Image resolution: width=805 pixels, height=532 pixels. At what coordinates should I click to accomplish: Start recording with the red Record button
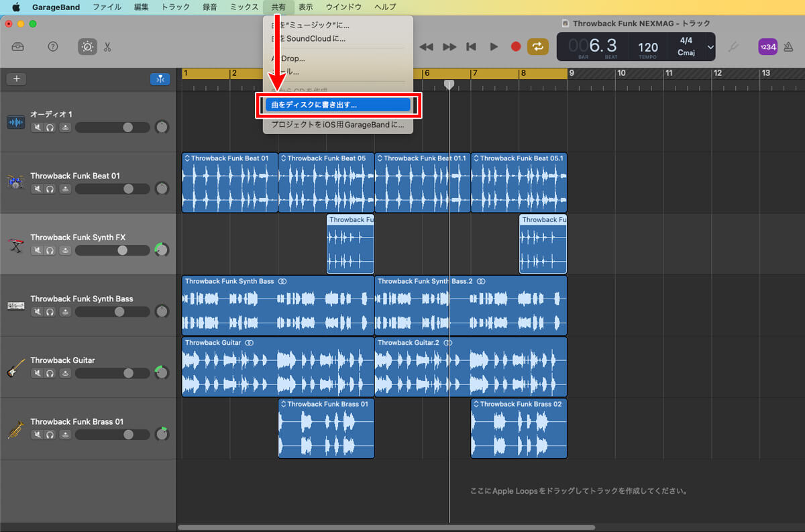click(516, 47)
